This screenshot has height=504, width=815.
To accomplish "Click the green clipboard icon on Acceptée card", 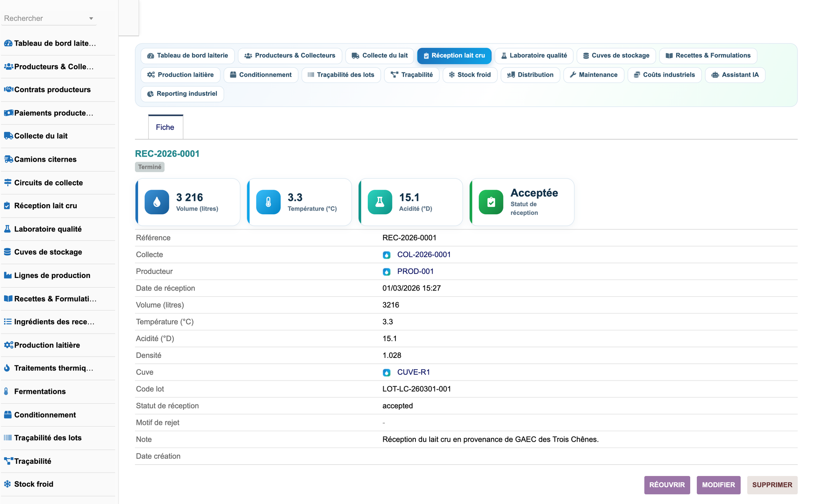I will coord(491,202).
